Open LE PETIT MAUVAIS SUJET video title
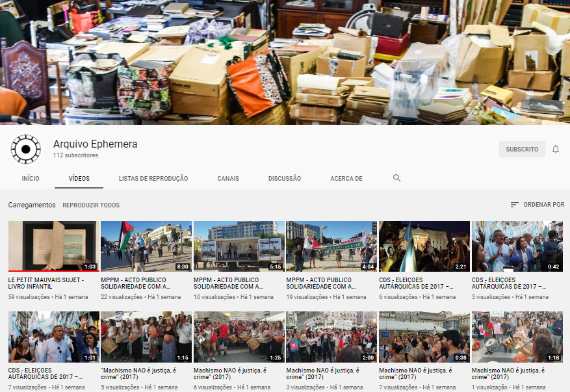Viewport: 570px width, 392px height. tap(46, 283)
